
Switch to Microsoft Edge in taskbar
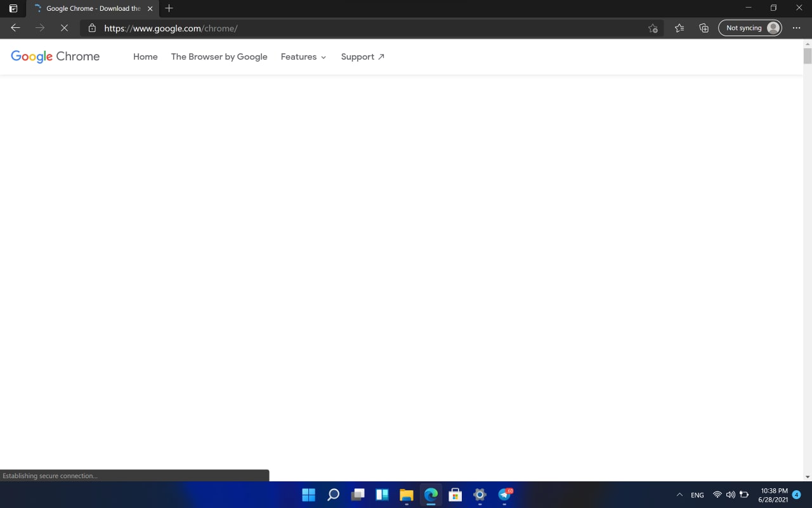431,495
